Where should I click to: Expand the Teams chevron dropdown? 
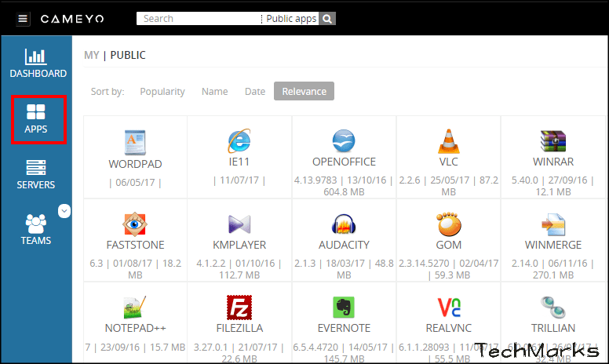tap(64, 210)
